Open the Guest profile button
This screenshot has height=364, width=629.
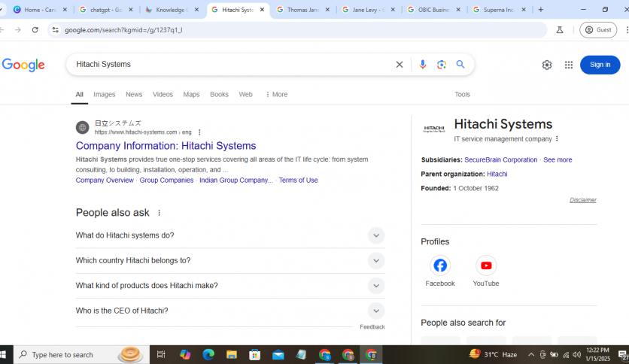point(598,29)
